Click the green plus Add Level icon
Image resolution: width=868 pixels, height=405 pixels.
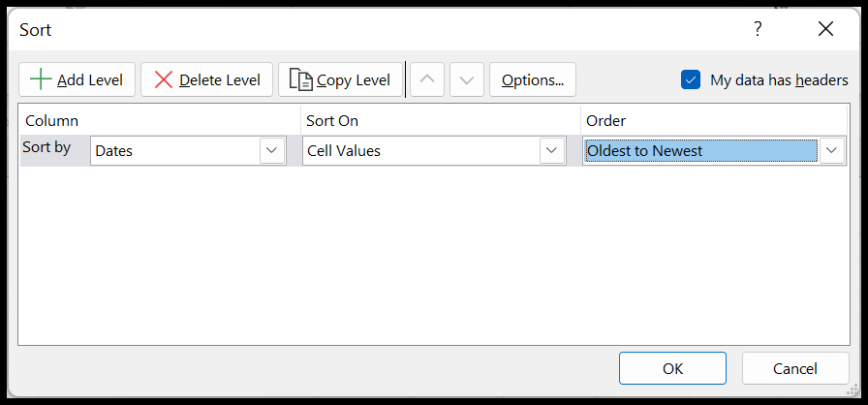click(x=41, y=79)
